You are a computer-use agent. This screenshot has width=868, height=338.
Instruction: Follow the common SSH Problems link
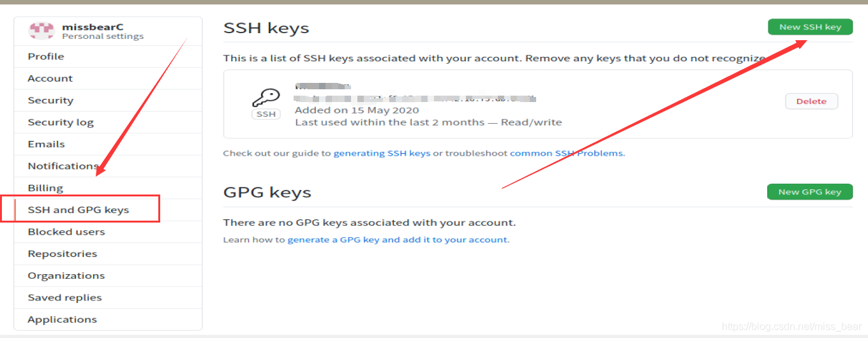coord(567,153)
